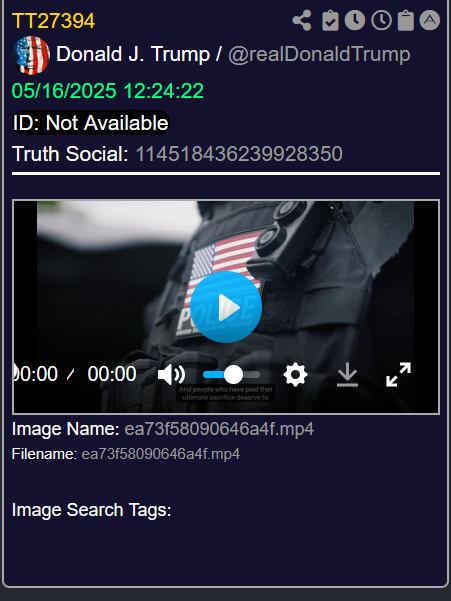This screenshot has height=601, width=451.
Task: Click the share icon in post header
Action: click(302, 20)
